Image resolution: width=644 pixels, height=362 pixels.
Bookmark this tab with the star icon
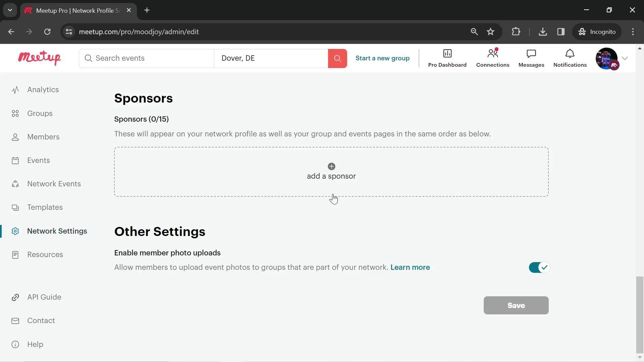[x=490, y=32]
